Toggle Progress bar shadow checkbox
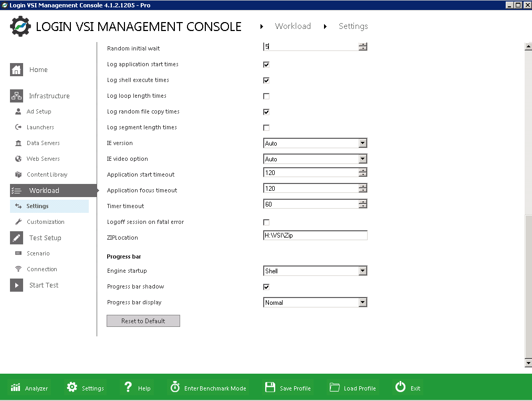Viewport: 532px width, 401px height. pyautogui.click(x=266, y=287)
